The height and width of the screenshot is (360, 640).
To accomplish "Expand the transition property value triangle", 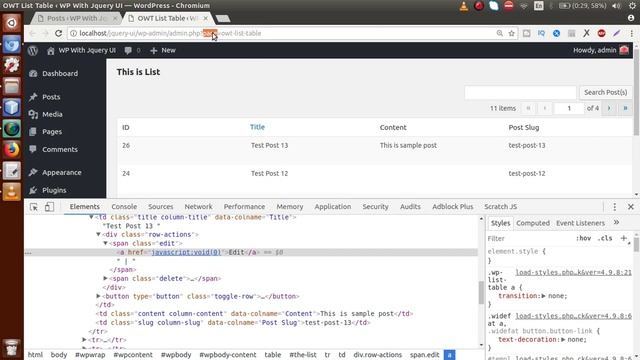I will click(543, 296).
